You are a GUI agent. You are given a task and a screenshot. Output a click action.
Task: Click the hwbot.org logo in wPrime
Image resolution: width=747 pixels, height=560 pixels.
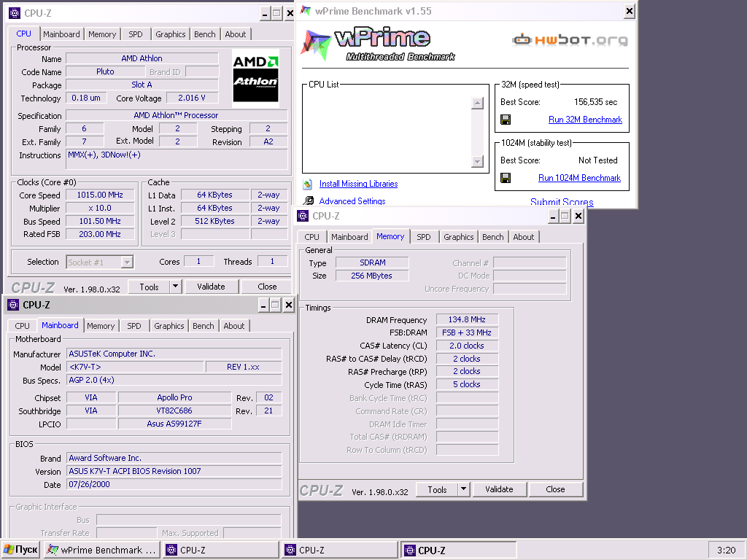[570, 40]
